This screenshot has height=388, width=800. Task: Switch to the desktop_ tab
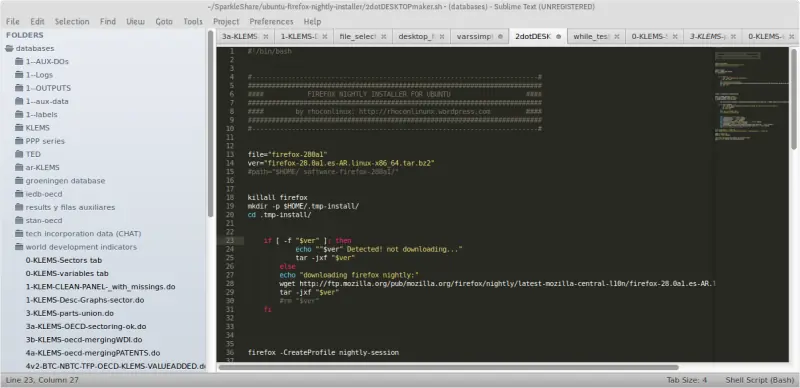(416, 37)
